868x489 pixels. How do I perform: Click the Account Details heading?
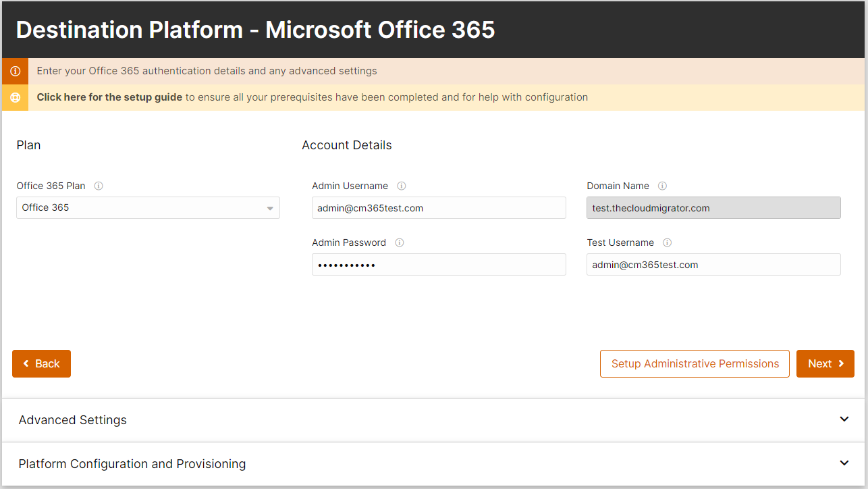(347, 145)
